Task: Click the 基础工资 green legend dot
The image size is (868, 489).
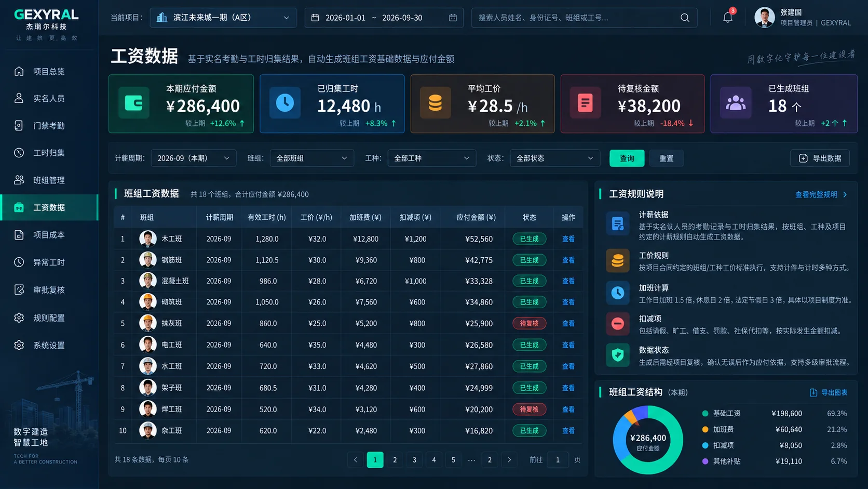Action: 705,414
